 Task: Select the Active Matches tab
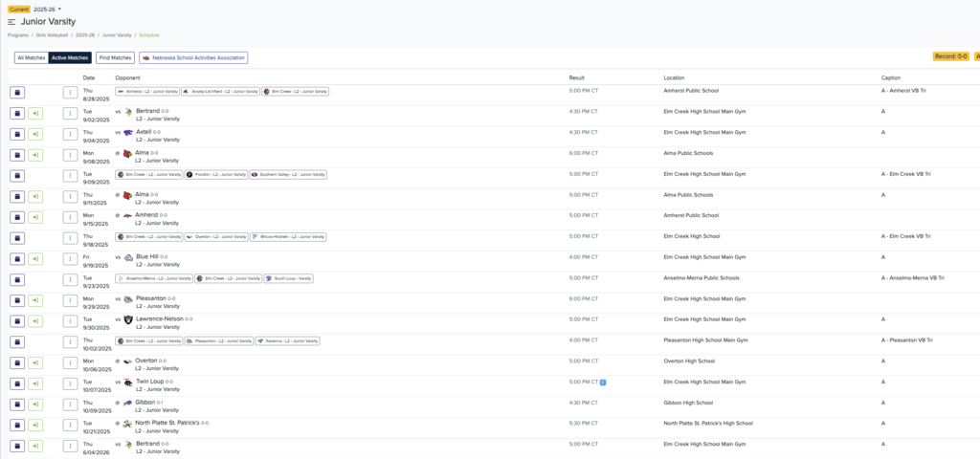coord(70,57)
